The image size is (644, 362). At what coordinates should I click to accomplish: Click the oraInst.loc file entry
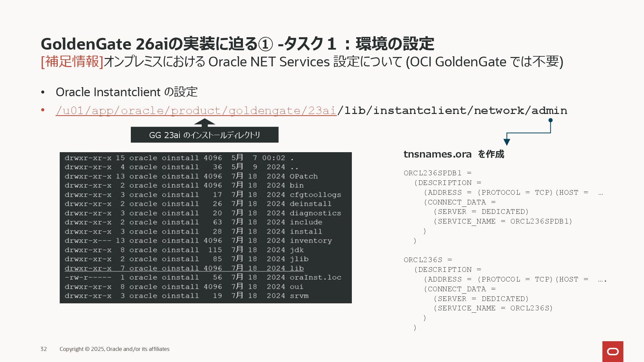[x=315, y=278]
